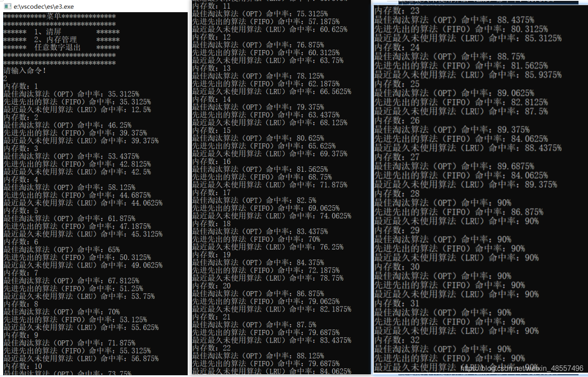The width and height of the screenshot is (588, 377).
Task: Click the '内存数：32' line
Action: (397, 340)
